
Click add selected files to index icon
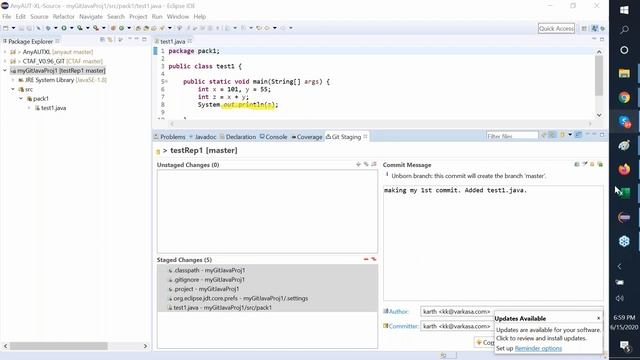(x=358, y=164)
